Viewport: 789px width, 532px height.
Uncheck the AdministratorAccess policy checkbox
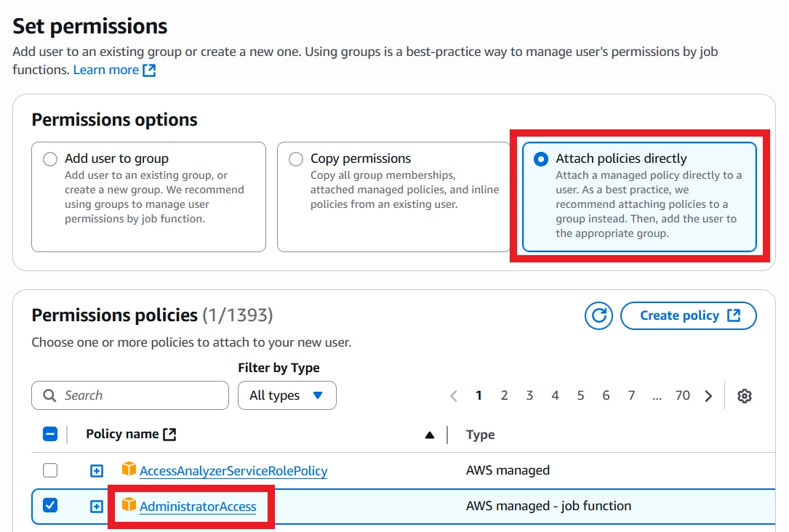pos(50,506)
